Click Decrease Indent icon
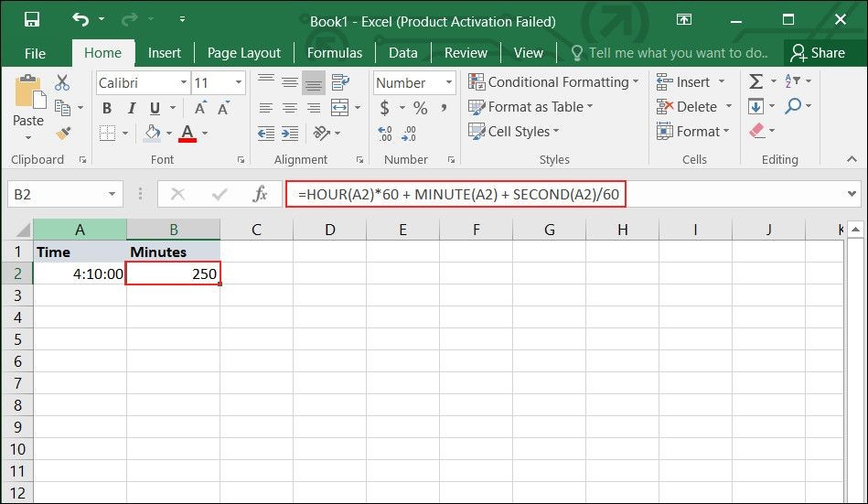Screen dimensions: 868x504 pyautogui.click(x=266, y=133)
